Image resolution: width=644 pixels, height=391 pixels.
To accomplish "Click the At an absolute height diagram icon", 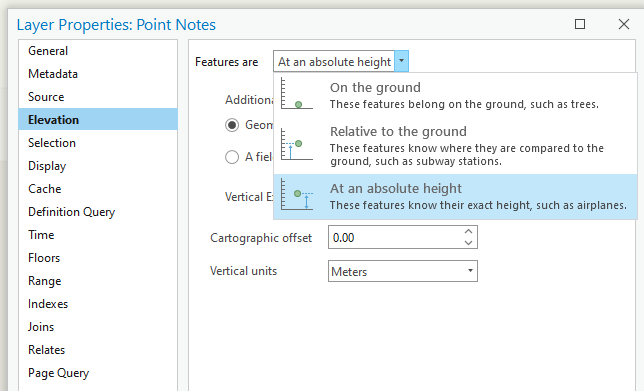I will click(297, 195).
